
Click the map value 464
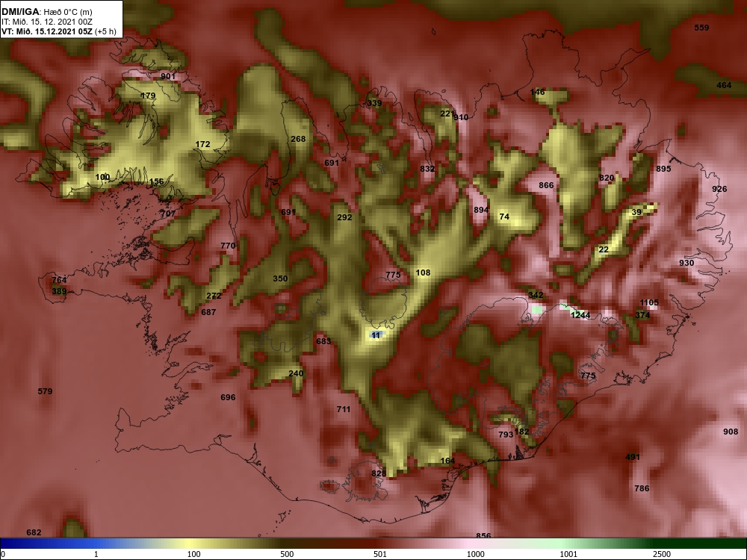(x=724, y=85)
